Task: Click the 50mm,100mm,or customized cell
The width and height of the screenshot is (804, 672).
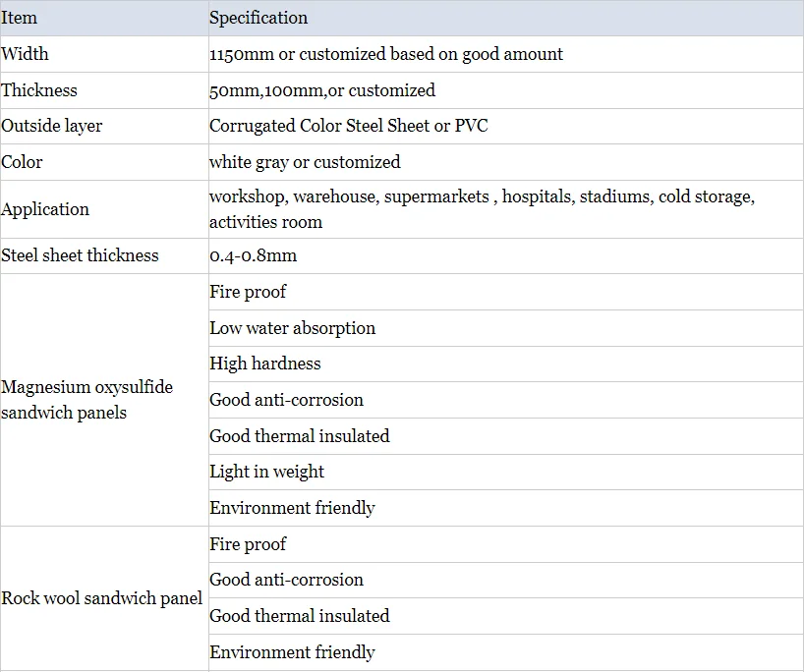Action: (x=322, y=90)
